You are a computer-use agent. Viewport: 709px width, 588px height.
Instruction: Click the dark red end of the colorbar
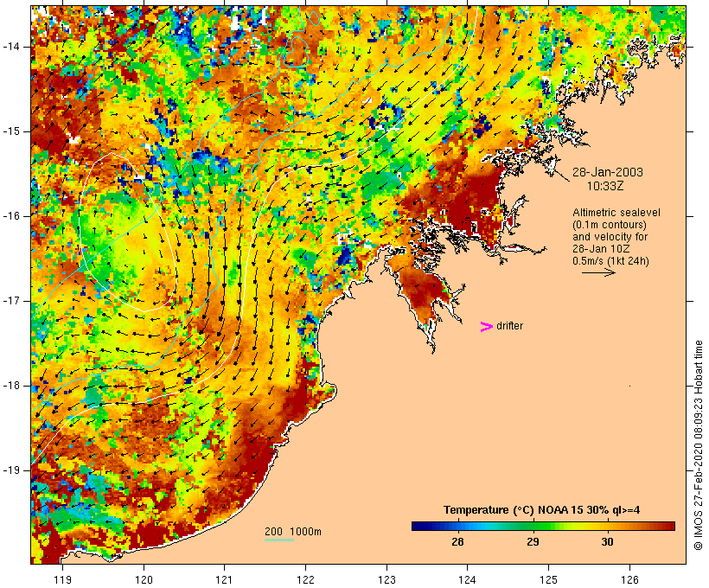(x=670, y=526)
